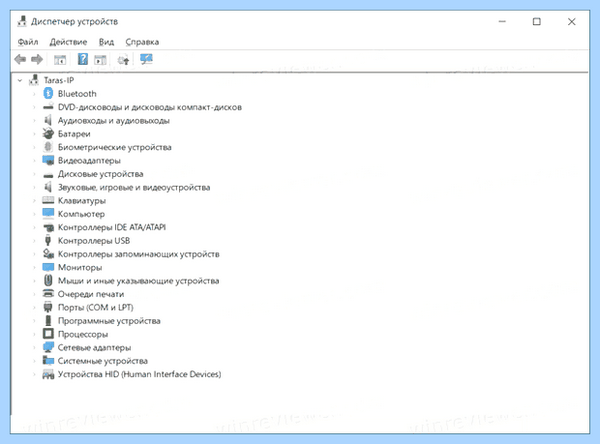Expand Мониторы category arrow
Viewport: 600px width, 444px height.
(x=34, y=268)
